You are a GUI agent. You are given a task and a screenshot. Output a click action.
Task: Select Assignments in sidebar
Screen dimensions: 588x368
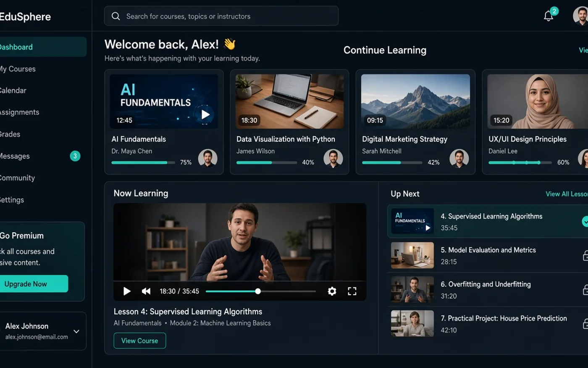click(19, 112)
